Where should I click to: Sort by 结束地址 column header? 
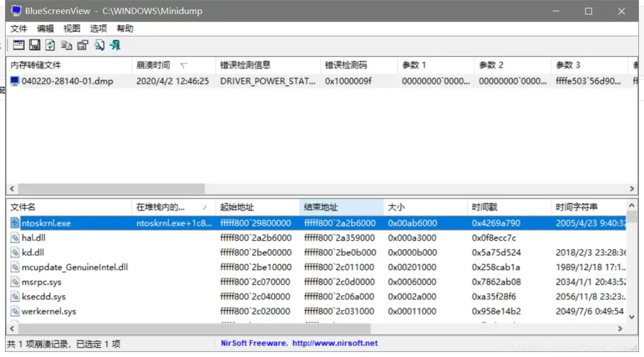341,207
